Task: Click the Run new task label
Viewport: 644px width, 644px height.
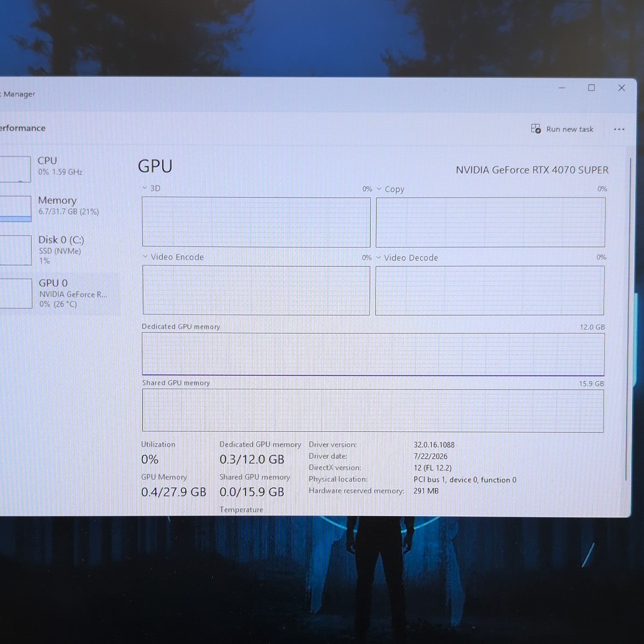Action: click(x=570, y=129)
